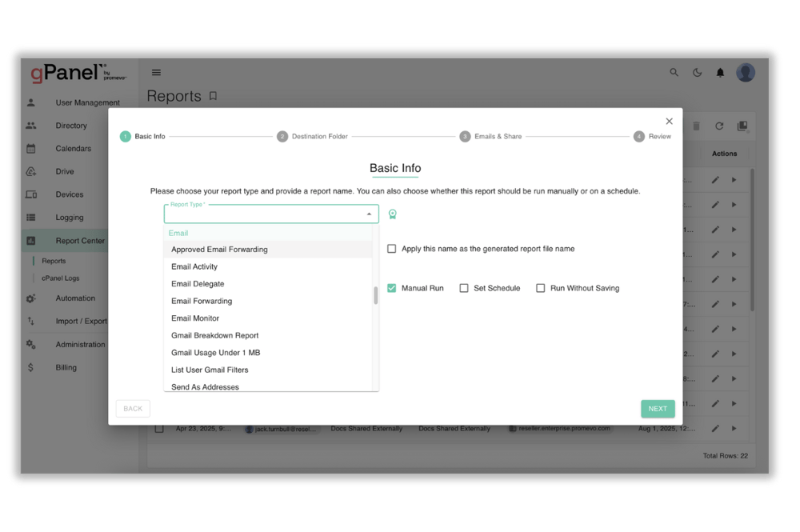
Task: Click the Administration gears icon
Action: point(31,344)
